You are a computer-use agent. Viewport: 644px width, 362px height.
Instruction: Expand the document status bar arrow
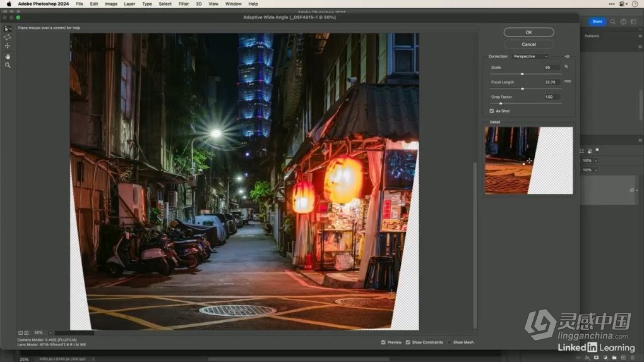click(x=93, y=359)
